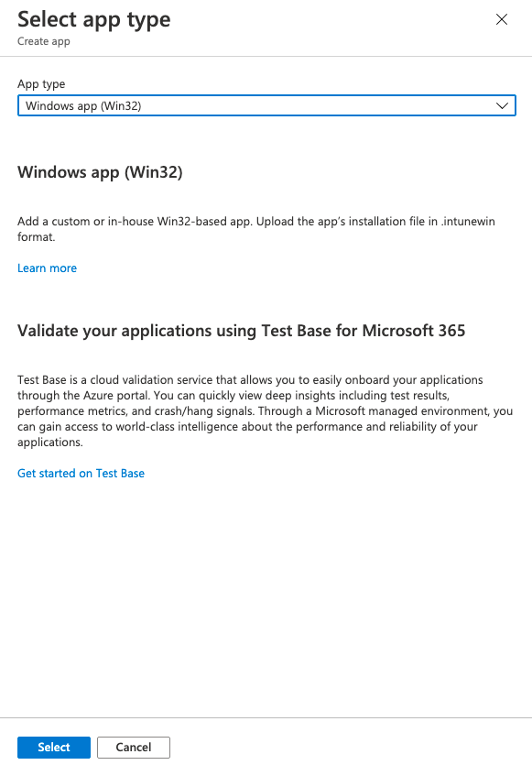Click the Select app type title
Screen dimensions: 532x776
click(x=94, y=20)
